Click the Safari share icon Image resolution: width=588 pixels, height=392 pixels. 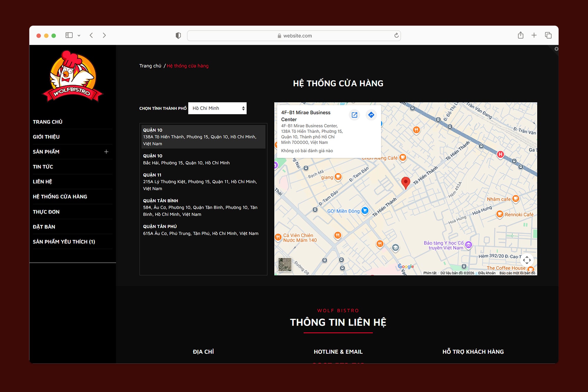tap(520, 35)
